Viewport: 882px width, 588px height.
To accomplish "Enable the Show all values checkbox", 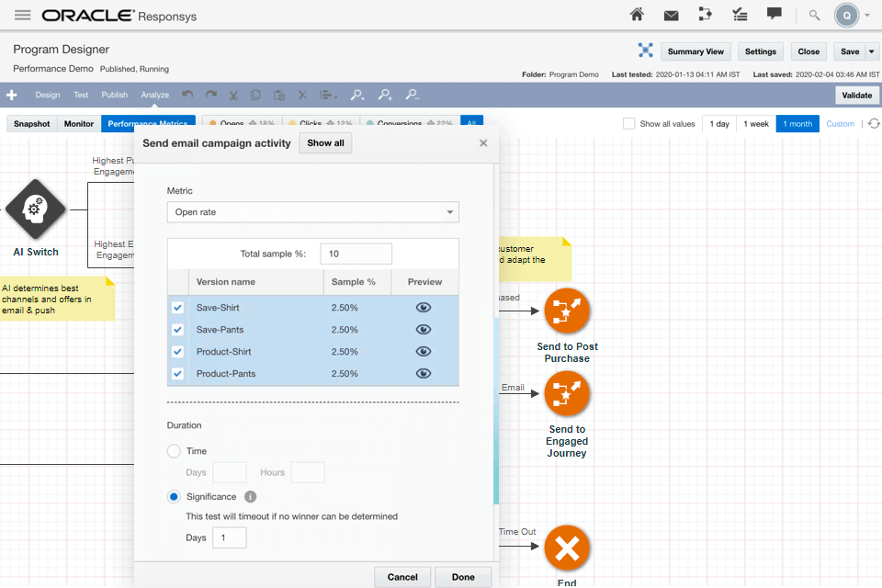I will pyautogui.click(x=629, y=124).
